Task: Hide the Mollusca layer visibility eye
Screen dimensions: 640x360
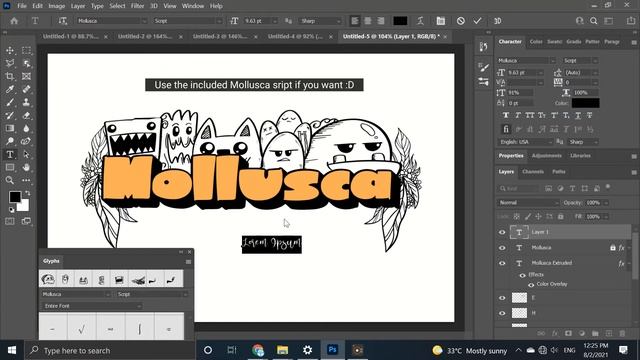Action: [502, 248]
